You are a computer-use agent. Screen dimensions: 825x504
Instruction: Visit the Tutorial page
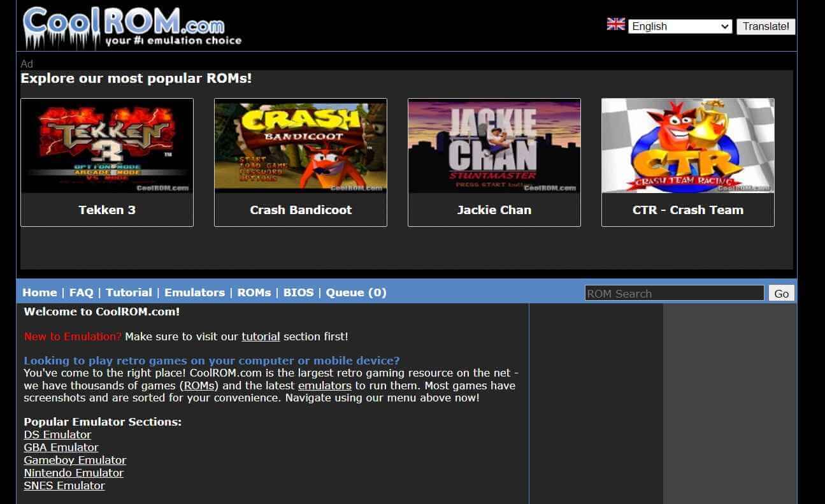point(129,292)
